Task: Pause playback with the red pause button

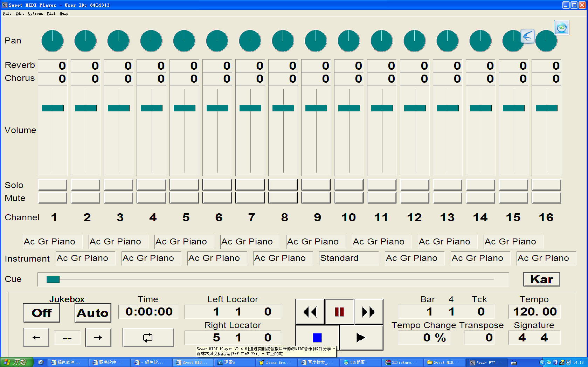Action: 339,312
